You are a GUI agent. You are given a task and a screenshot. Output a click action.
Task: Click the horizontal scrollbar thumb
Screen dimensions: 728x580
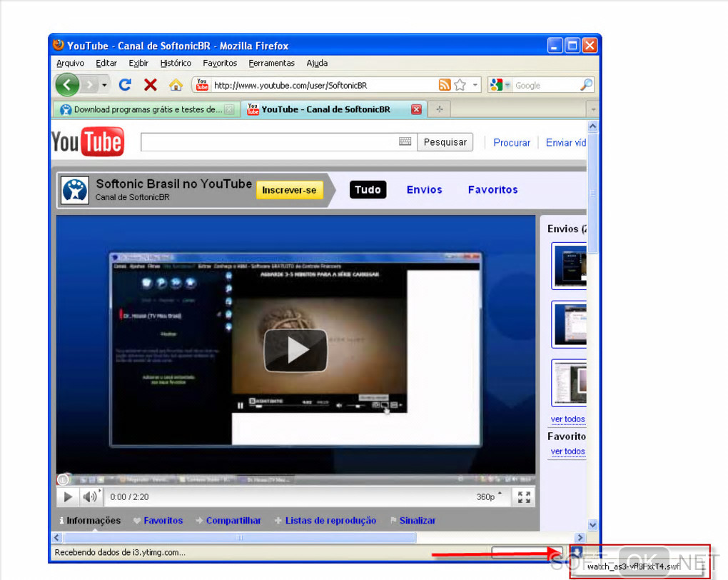[240, 538]
